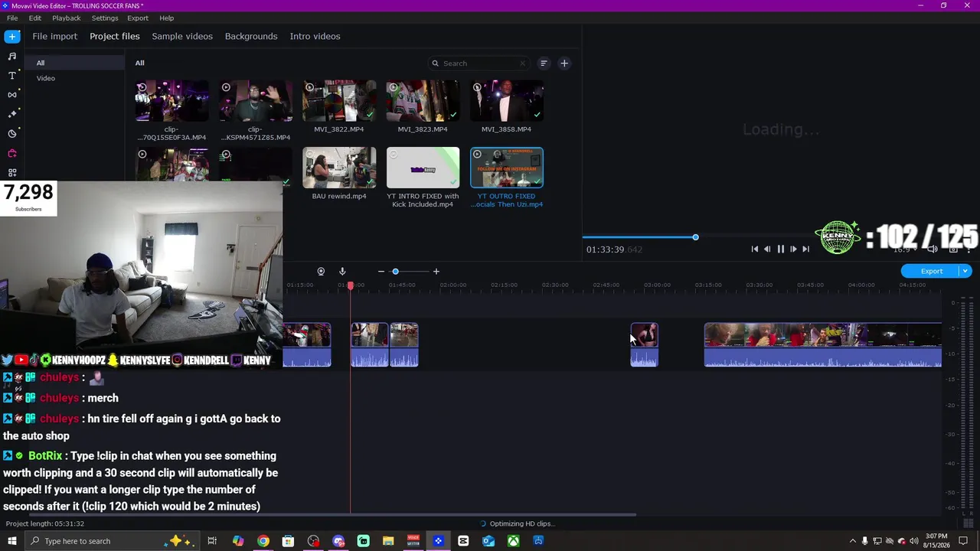The height and width of the screenshot is (551, 980).
Task: Open the Export menu in menu bar
Action: (138, 18)
